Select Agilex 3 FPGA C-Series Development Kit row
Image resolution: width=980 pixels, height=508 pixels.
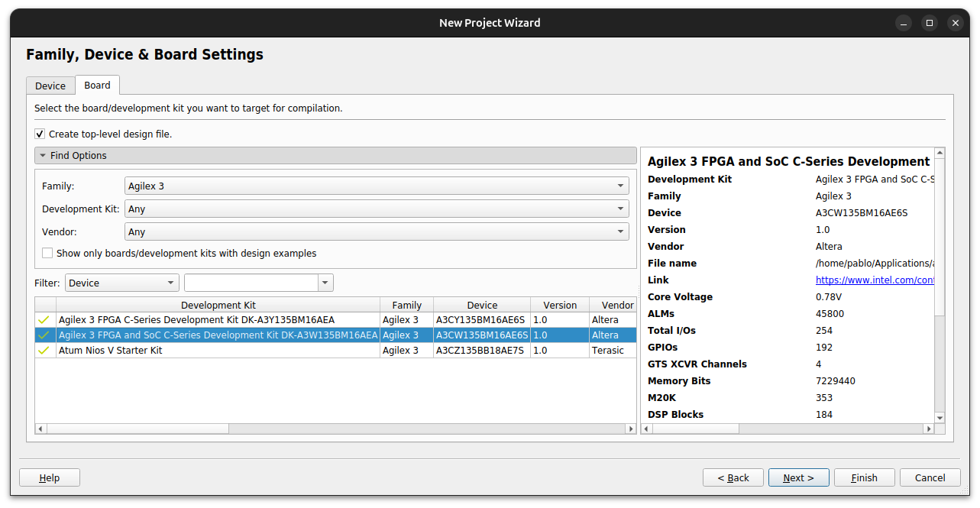[x=335, y=320]
